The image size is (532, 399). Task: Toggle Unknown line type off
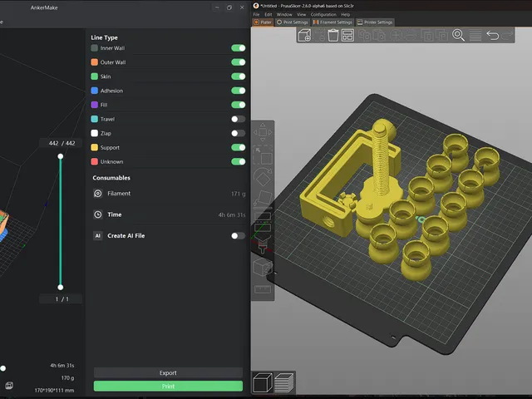pyautogui.click(x=239, y=162)
